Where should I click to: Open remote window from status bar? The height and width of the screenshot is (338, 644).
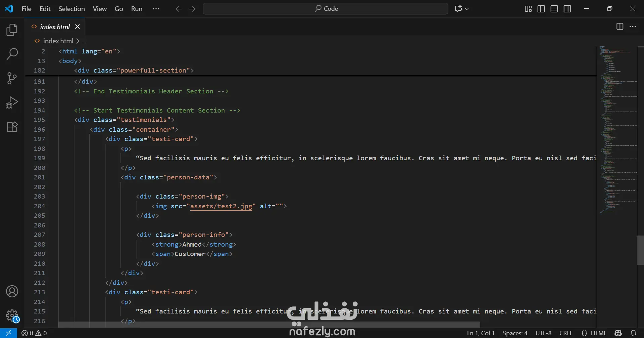tap(9, 333)
